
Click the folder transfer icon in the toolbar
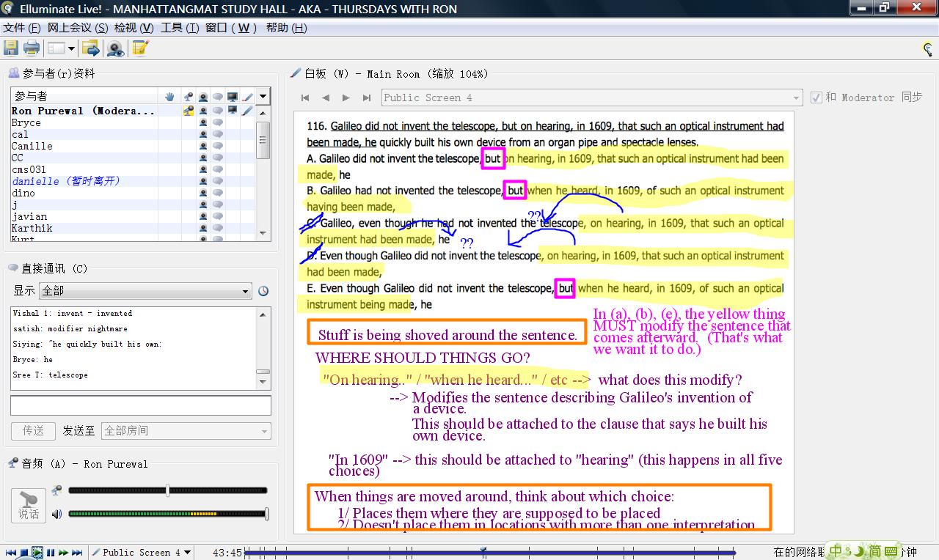91,48
